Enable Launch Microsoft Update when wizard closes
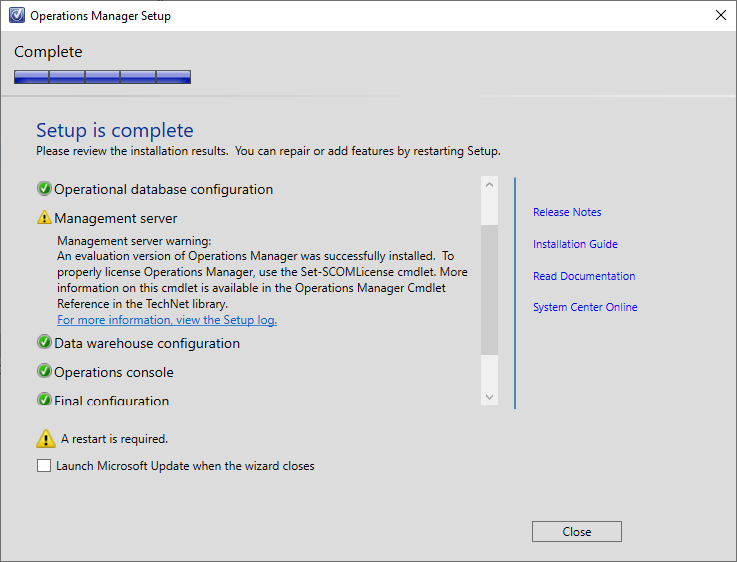 coord(44,466)
